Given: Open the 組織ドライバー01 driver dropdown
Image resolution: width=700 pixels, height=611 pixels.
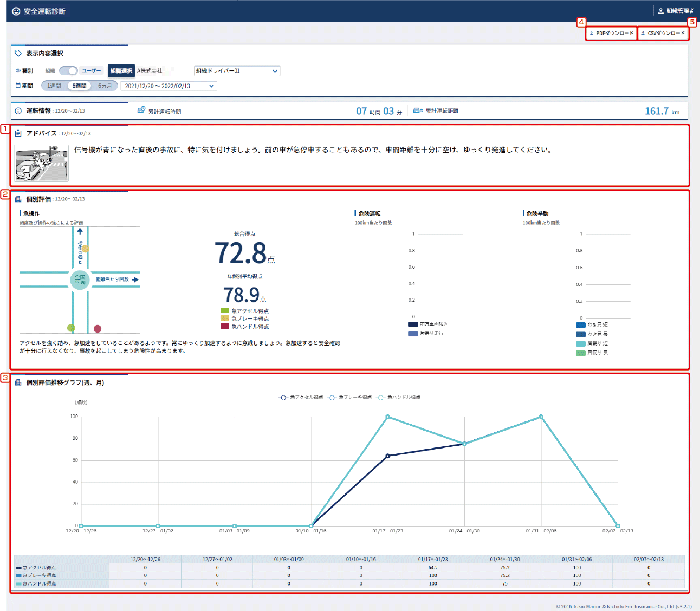Looking at the screenshot, I should 237,70.
